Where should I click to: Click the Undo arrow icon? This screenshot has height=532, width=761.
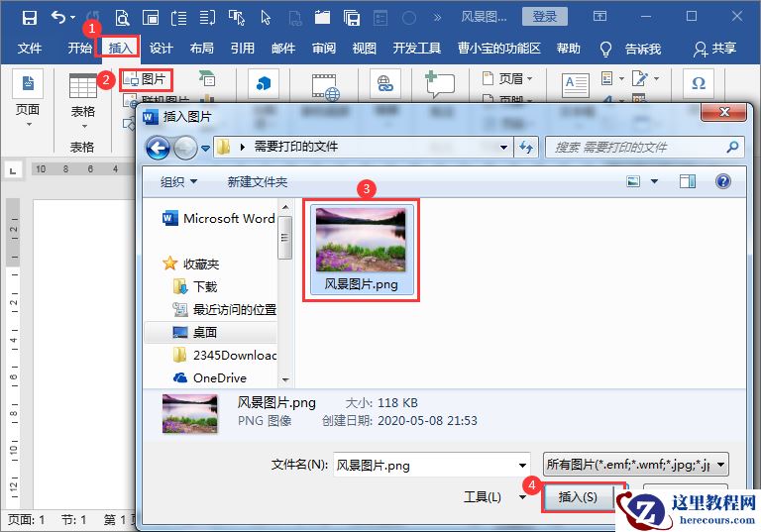click(x=58, y=18)
